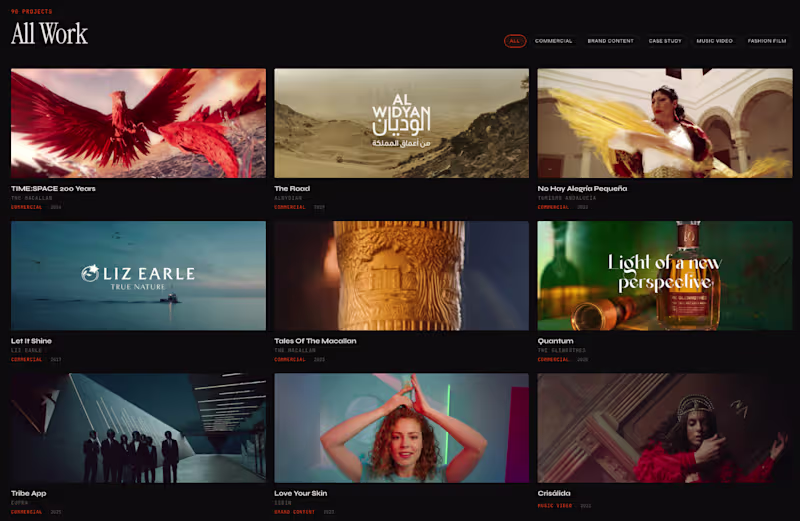Screen dimensions: 800x521
Task: Click The Glenrothes client under Quantum
Action: 562,351
